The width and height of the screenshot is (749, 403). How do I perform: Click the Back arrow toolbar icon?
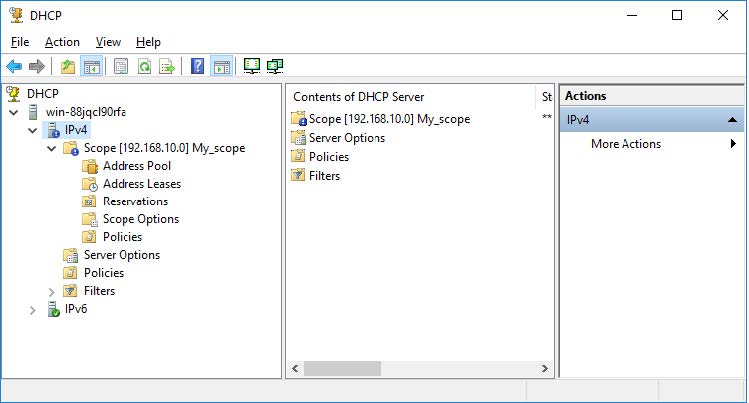(x=14, y=66)
